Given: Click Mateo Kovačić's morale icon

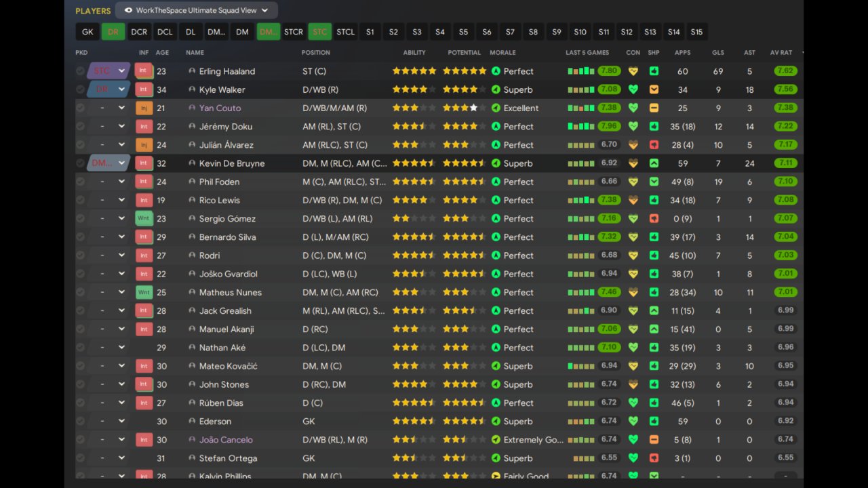Looking at the screenshot, I should tap(496, 366).
